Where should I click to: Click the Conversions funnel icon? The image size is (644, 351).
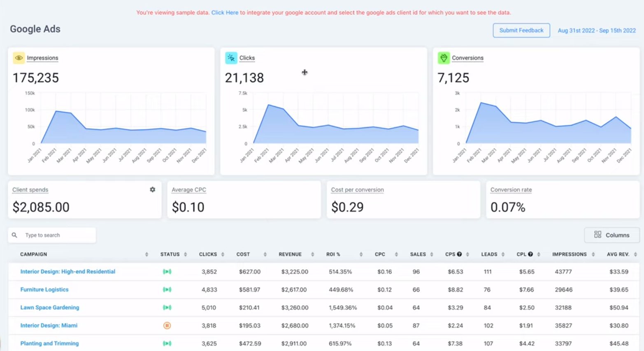click(x=443, y=58)
